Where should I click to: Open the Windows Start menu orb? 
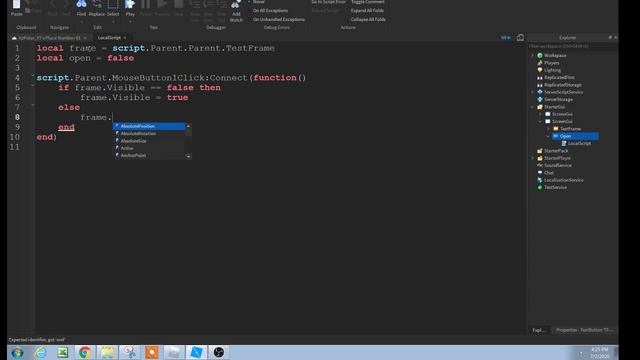click(x=17, y=353)
